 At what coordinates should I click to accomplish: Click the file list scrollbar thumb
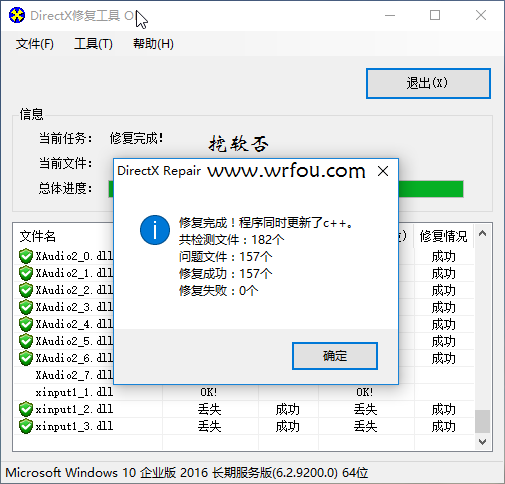[x=482, y=421]
